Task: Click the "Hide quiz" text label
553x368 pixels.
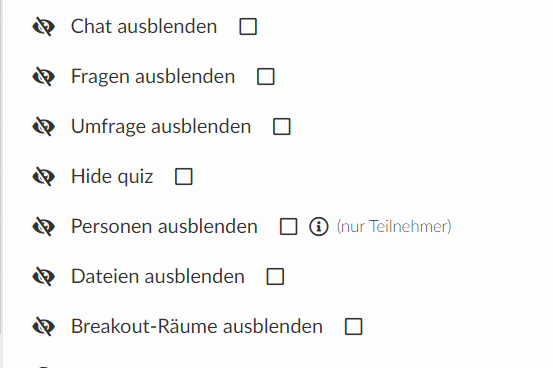Action: [x=112, y=176]
